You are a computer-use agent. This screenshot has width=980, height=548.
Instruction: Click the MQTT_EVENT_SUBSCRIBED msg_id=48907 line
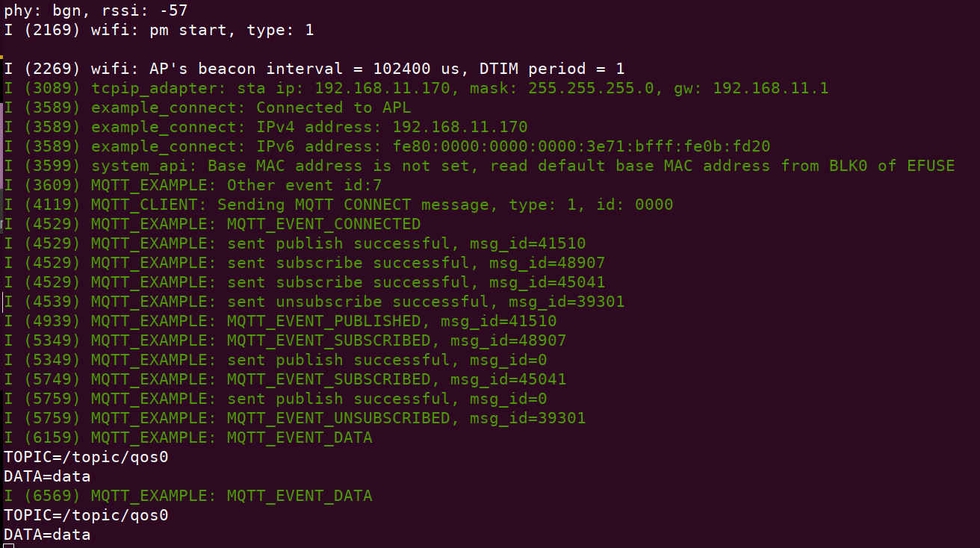pos(285,340)
